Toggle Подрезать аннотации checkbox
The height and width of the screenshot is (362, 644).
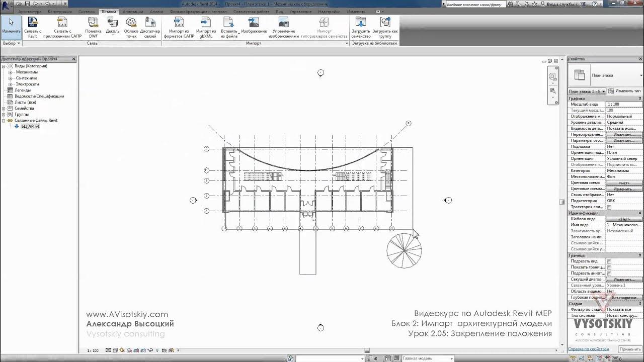point(609,274)
